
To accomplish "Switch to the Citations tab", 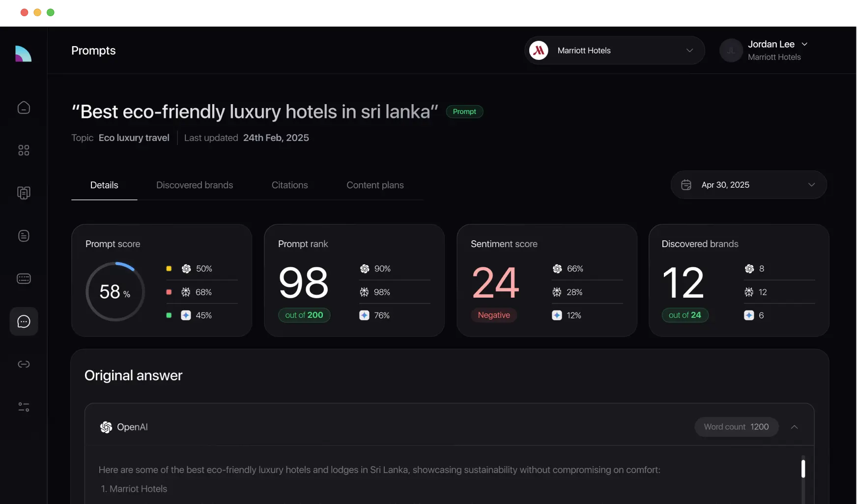I will click(x=290, y=185).
